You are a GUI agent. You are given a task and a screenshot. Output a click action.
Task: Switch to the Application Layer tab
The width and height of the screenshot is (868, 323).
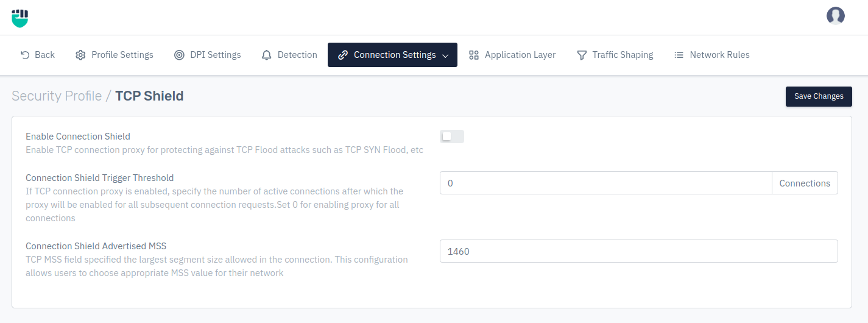(512, 55)
